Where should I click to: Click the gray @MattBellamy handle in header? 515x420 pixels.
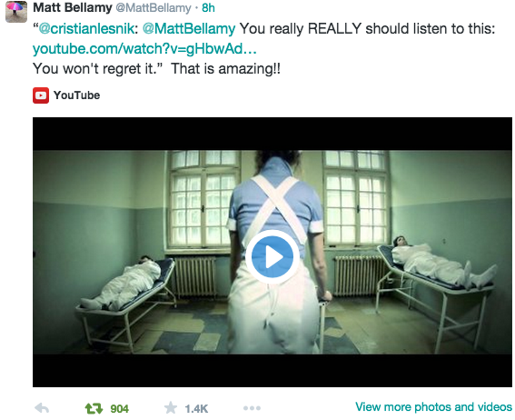153,8
